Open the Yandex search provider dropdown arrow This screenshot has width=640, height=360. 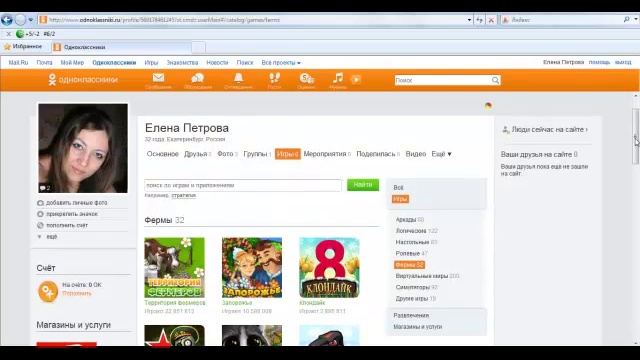click(636, 19)
